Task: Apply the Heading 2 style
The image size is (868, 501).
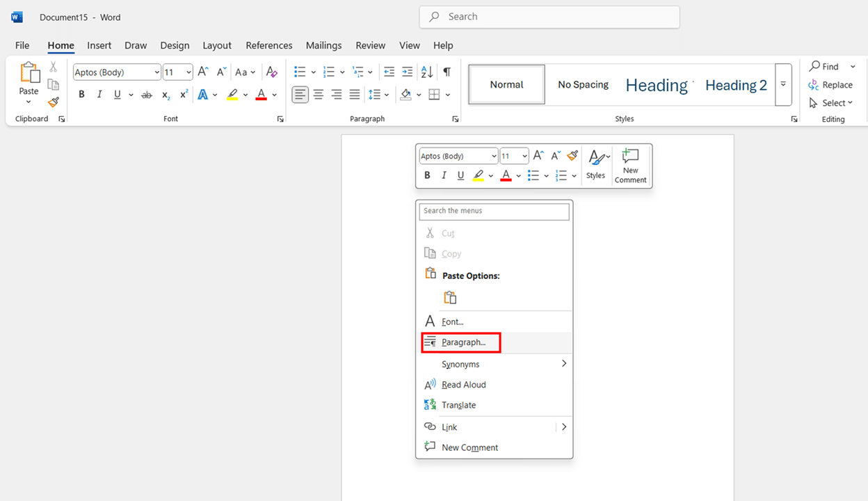Action: click(736, 85)
